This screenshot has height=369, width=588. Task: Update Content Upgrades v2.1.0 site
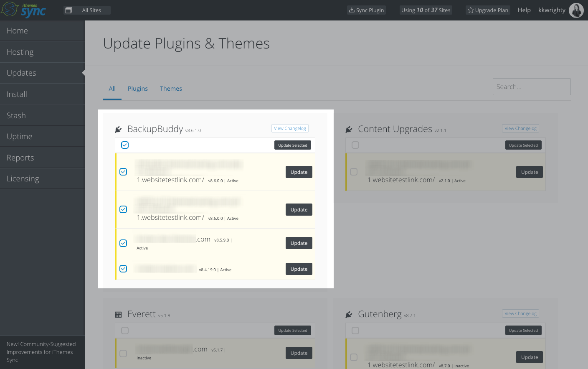coord(530,172)
